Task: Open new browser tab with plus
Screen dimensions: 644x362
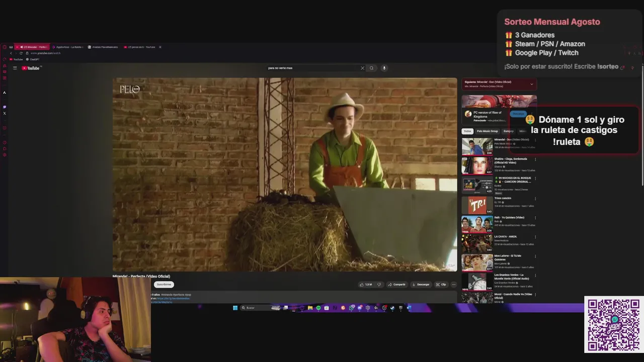Action: [x=160, y=47]
